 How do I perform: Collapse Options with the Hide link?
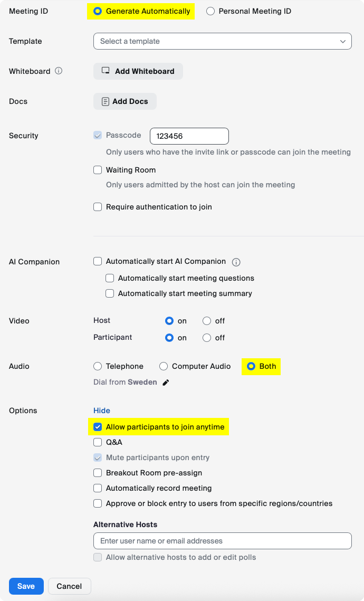click(101, 411)
